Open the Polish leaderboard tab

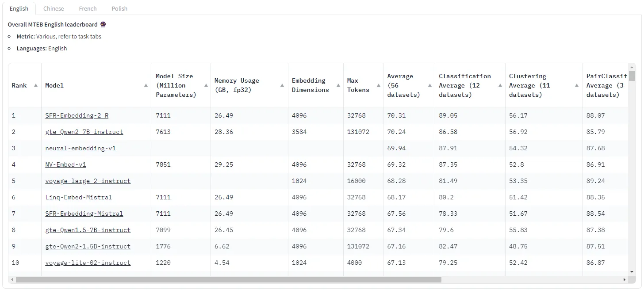coord(119,8)
